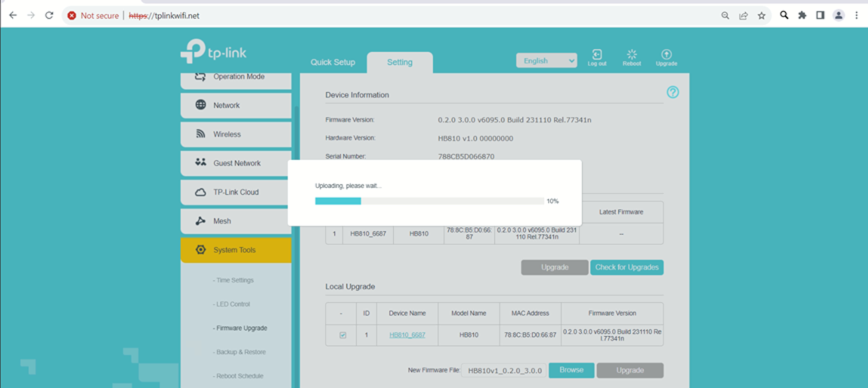Click the Not secure warning icon
Viewport: 868px width, 388px height.
click(x=71, y=15)
